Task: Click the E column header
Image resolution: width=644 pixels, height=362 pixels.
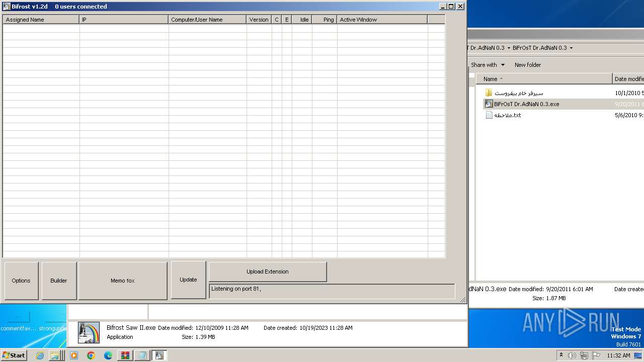Action: tap(287, 20)
